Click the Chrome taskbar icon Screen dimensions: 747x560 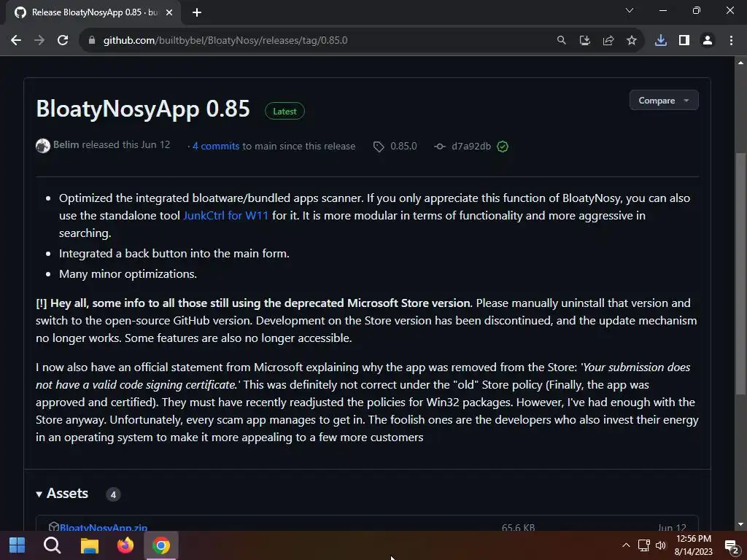point(161,545)
